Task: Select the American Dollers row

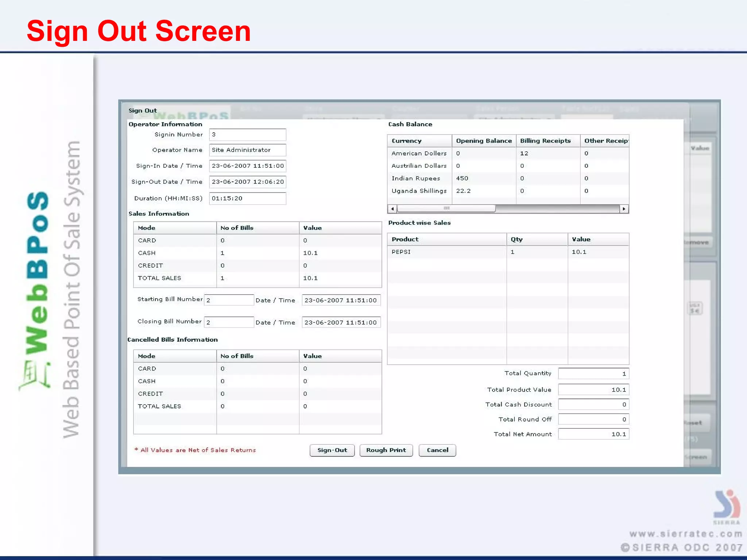Action: (508, 153)
